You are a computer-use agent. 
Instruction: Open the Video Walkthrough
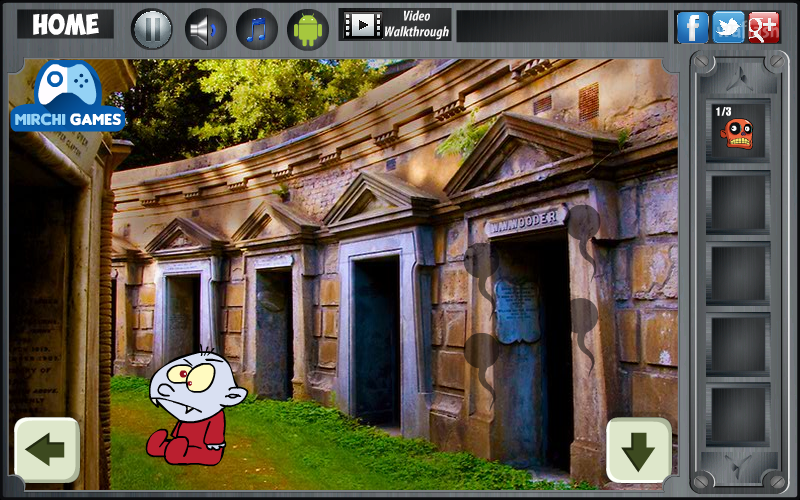[x=395, y=24]
